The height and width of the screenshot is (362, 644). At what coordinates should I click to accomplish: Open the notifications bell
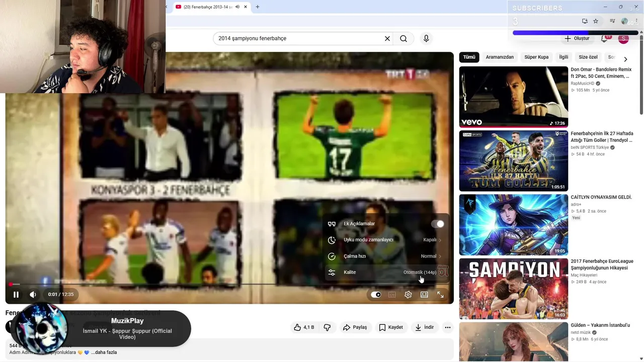point(605,38)
